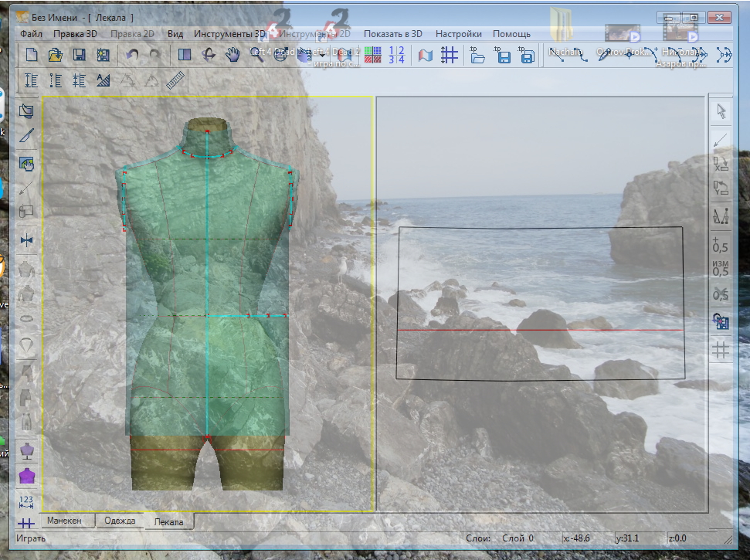This screenshot has height=560, width=750.
Task: Open the Настройки menu
Action: click(458, 34)
